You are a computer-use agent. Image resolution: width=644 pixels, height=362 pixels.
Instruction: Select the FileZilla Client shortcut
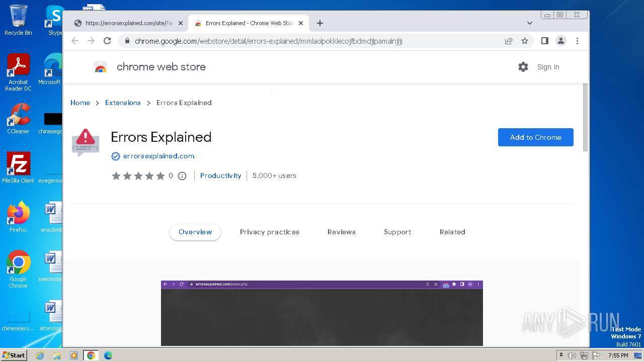click(18, 168)
